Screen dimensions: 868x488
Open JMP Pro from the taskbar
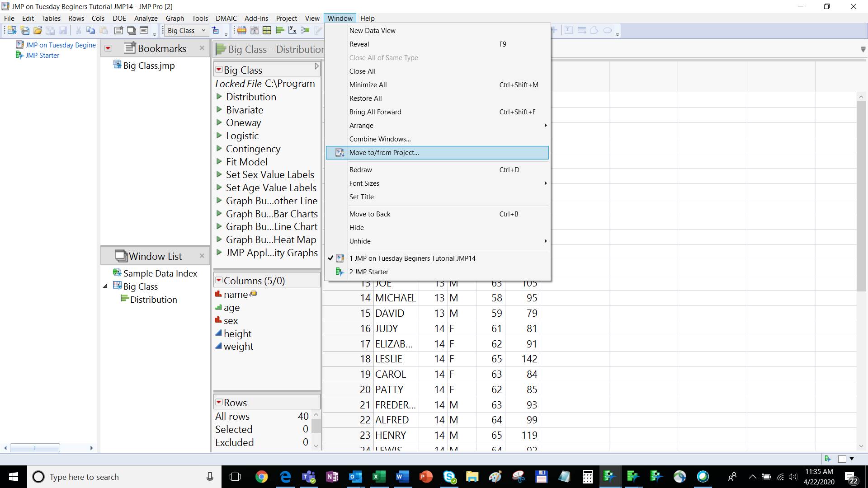(610, 477)
